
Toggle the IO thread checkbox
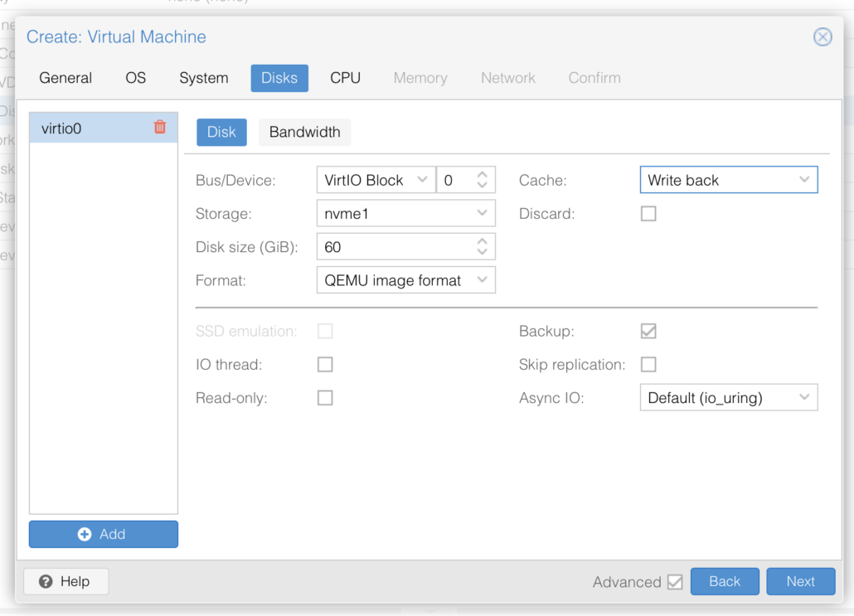325,365
